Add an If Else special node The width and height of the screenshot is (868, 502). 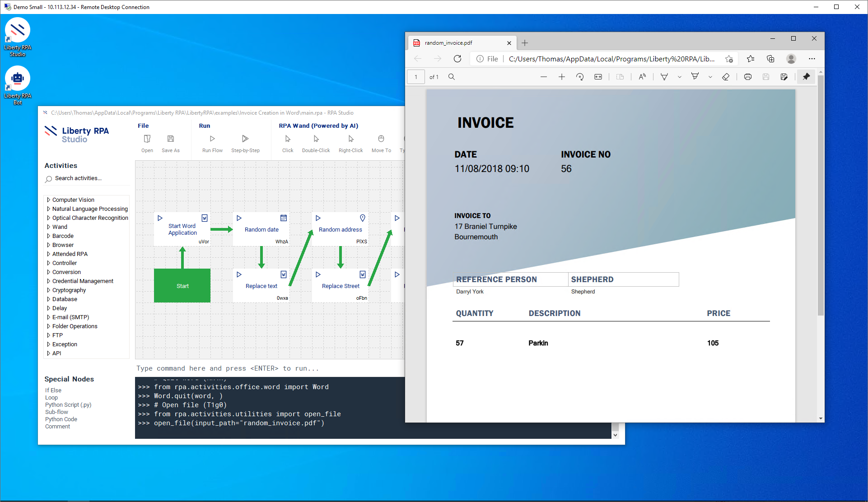(x=53, y=390)
